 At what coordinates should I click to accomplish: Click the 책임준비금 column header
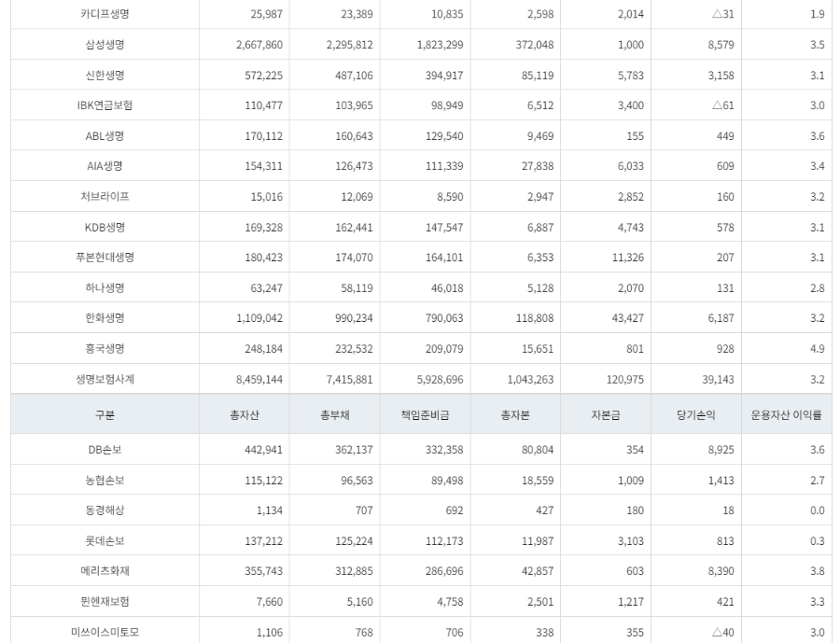click(426, 414)
